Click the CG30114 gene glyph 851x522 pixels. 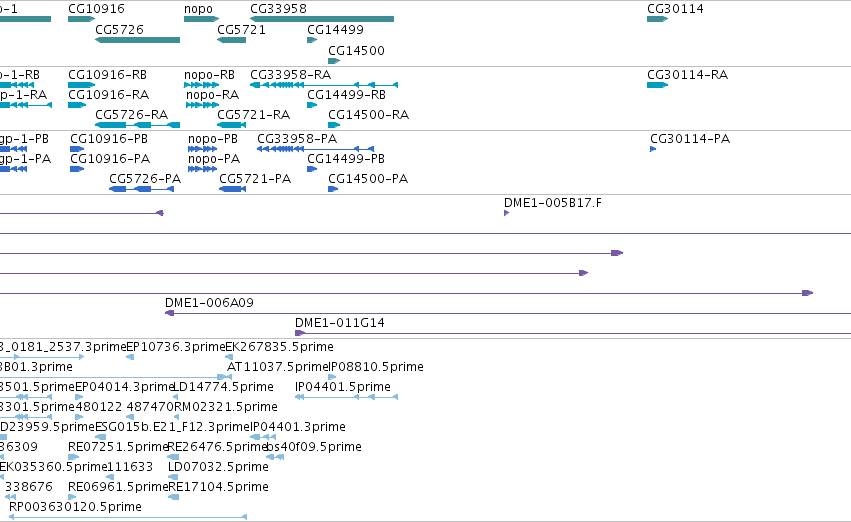(657, 19)
